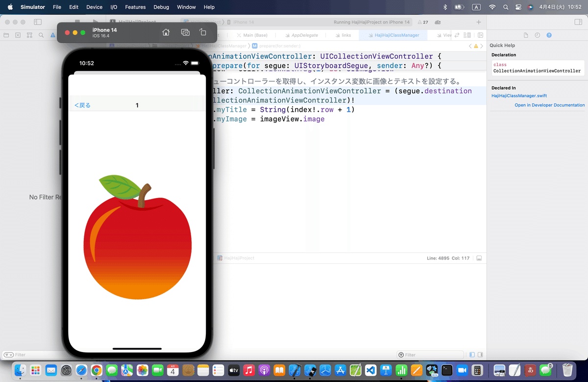Open Terminal from the Dock

tap(446, 370)
